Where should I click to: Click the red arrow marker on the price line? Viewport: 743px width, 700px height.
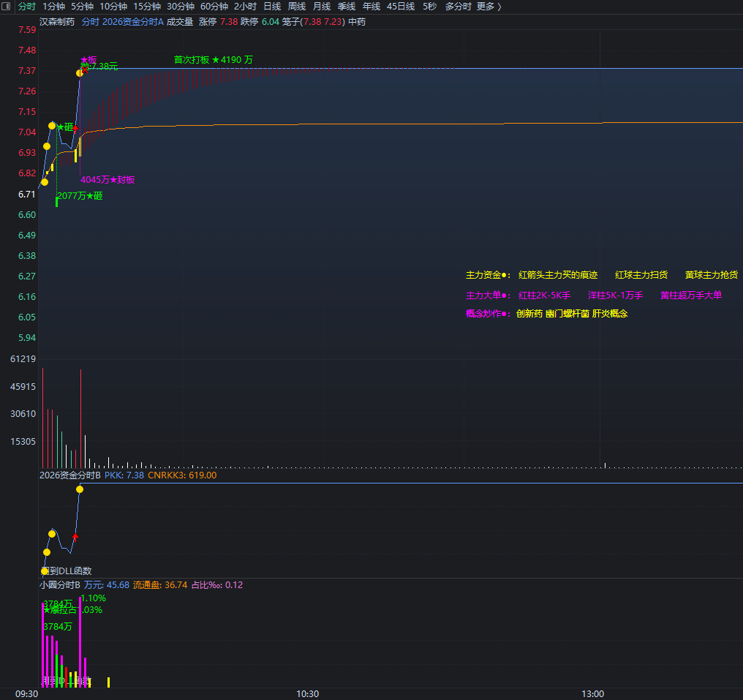75,128
